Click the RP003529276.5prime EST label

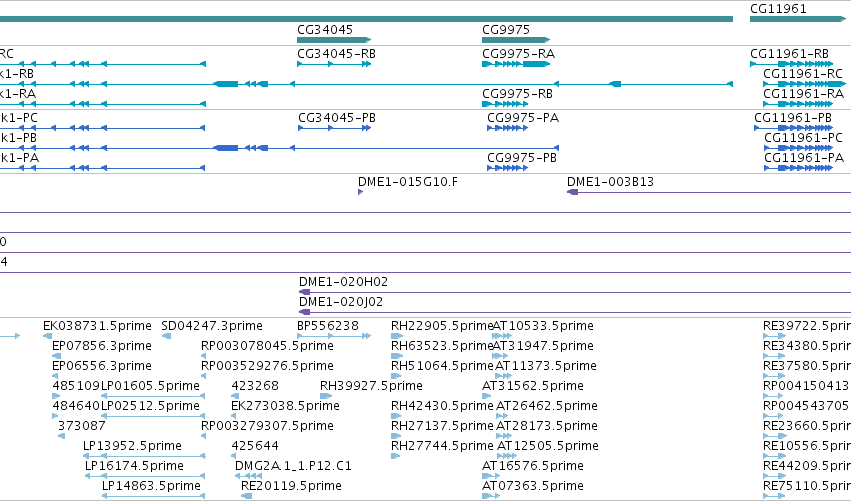[267, 366]
